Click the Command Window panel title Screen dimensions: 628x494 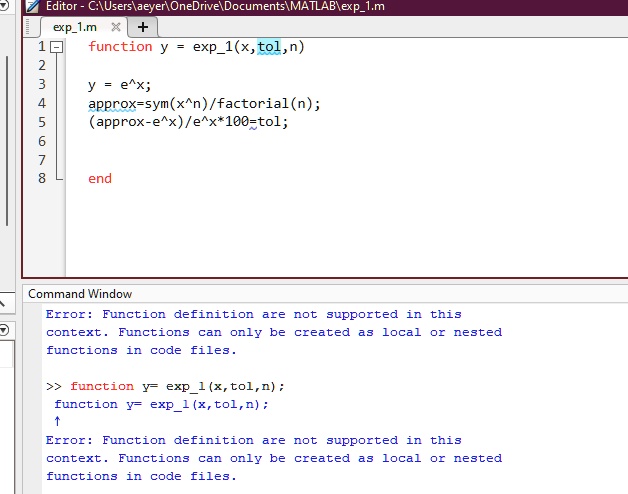80,294
